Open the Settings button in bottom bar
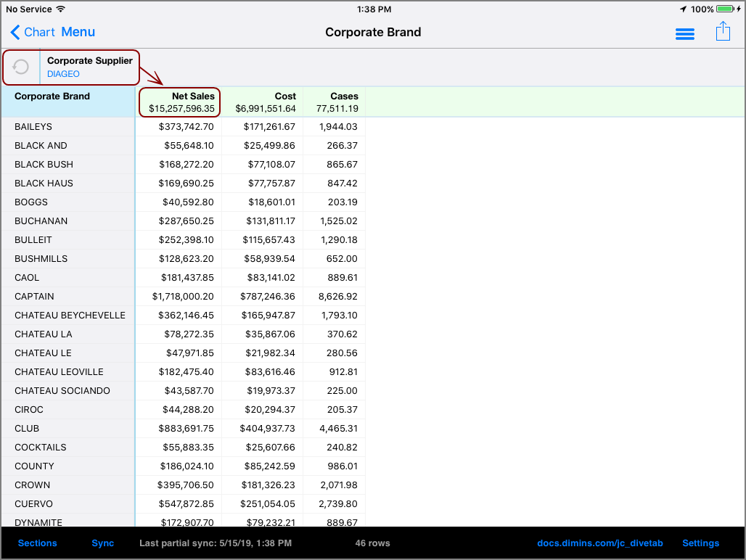 700,543
